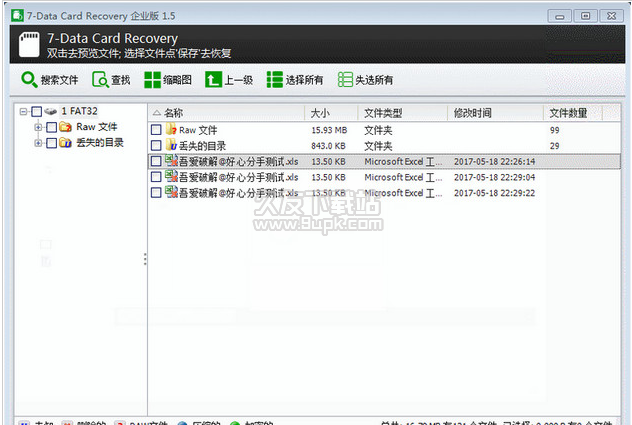
Task: Open the Find (查找) tool
Action: 111,80
